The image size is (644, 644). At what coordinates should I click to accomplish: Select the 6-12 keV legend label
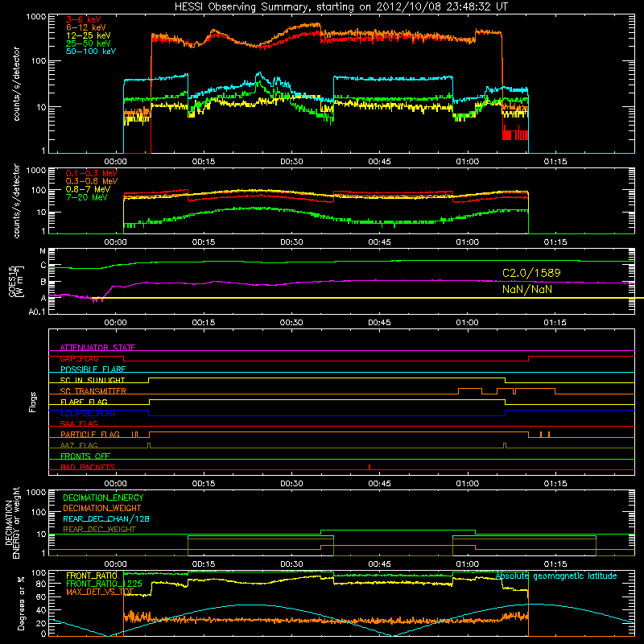(x=86, y=27)
